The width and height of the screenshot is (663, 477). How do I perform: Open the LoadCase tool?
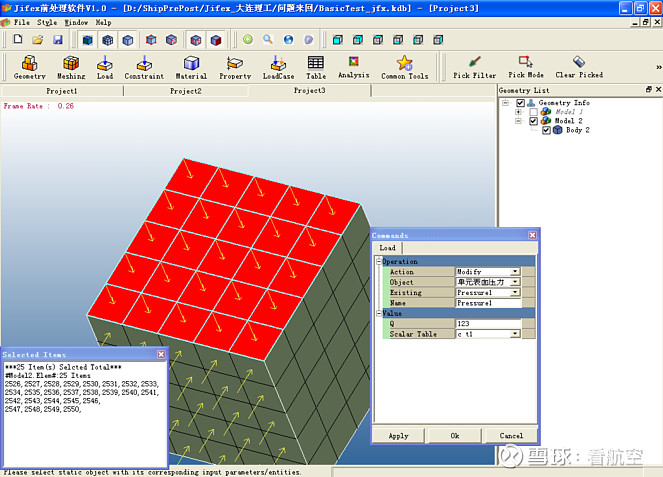[278, 68]
